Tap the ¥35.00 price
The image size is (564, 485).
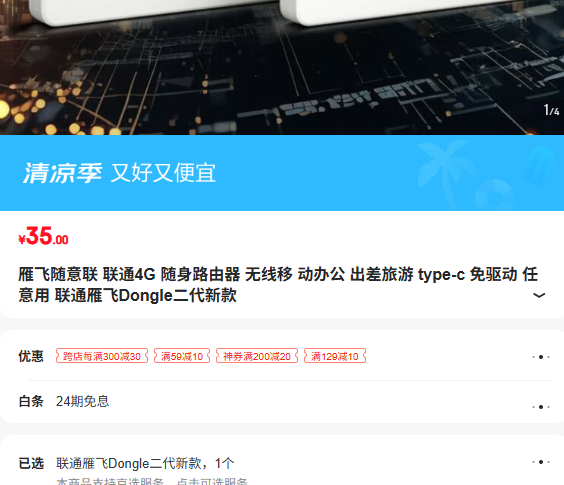coord(44,236)
